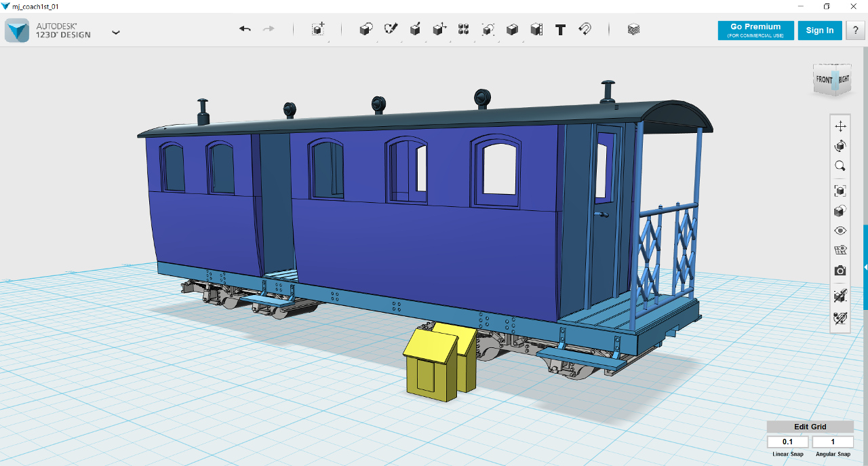Open help with question mark button

855,30
